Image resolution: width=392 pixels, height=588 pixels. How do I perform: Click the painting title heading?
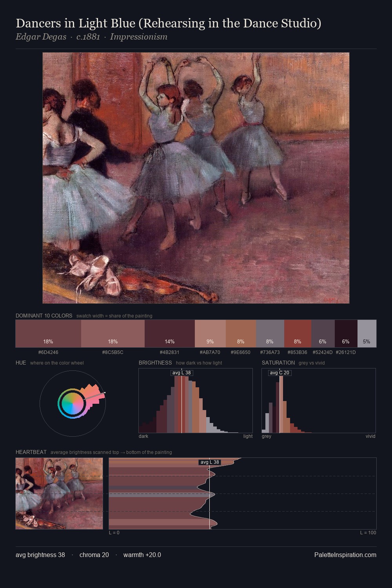click(x=169, y=23)
